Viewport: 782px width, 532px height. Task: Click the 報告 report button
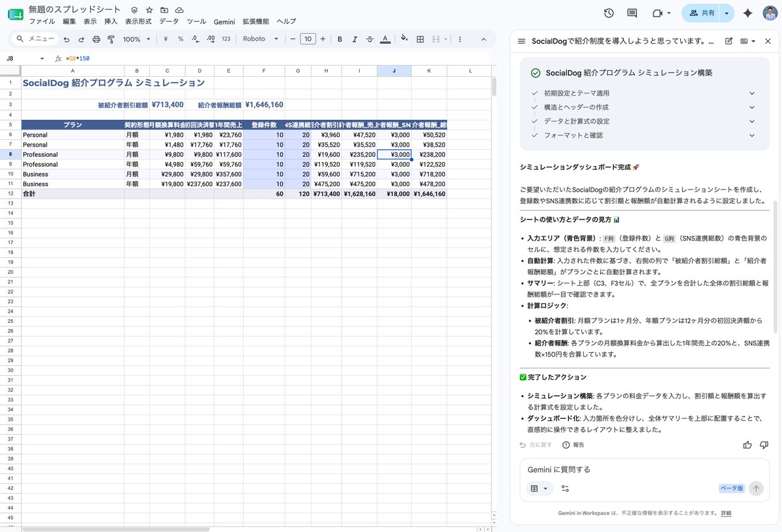tap(573, 445)
